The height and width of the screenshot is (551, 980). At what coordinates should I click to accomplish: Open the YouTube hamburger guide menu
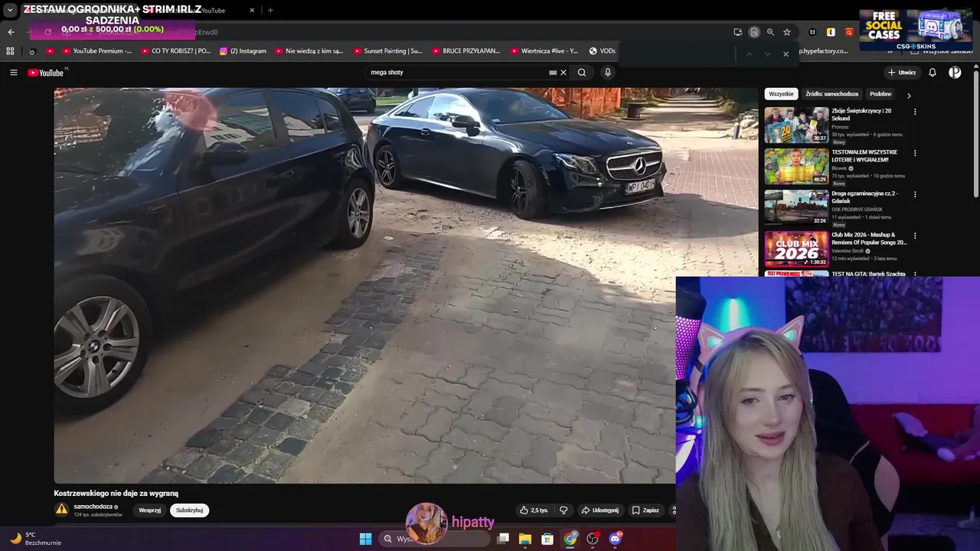(13, 73)
